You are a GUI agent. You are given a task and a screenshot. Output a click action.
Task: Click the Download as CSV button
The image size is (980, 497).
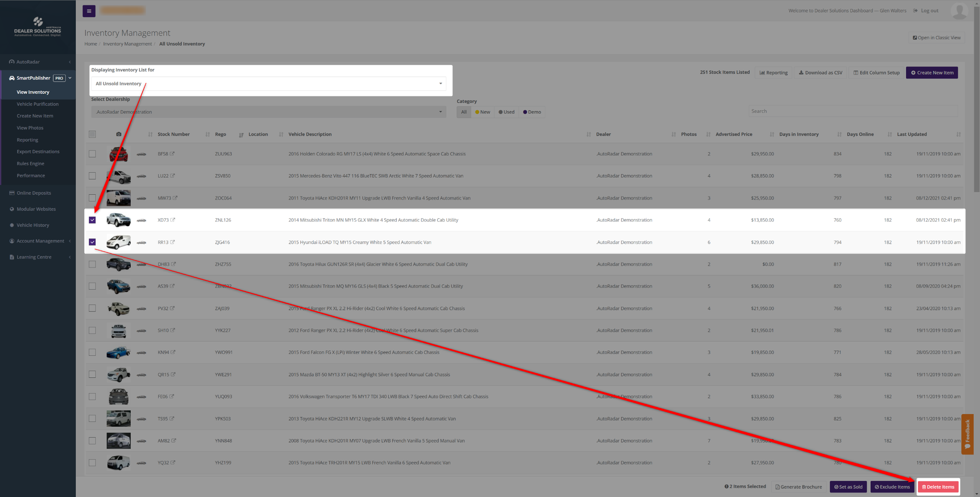(820, 73)
